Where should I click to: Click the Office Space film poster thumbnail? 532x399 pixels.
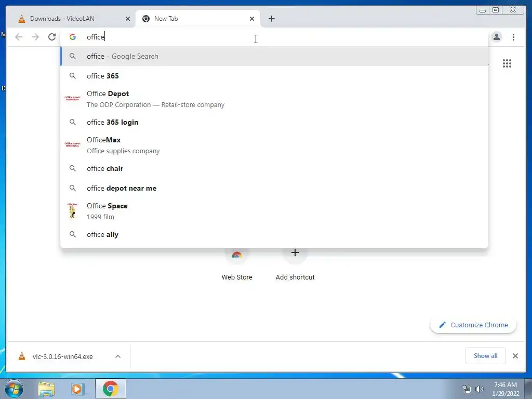point(72,210)
